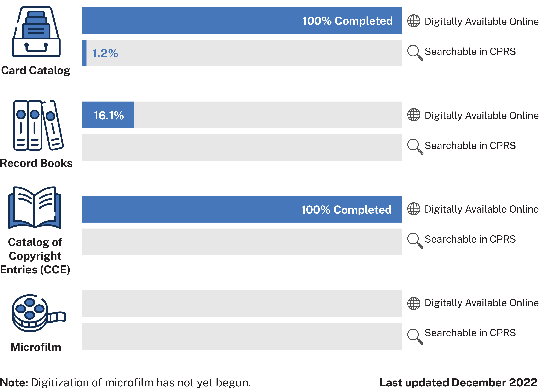Click the Catalog of Copyright Entries label

click(35, 256)
